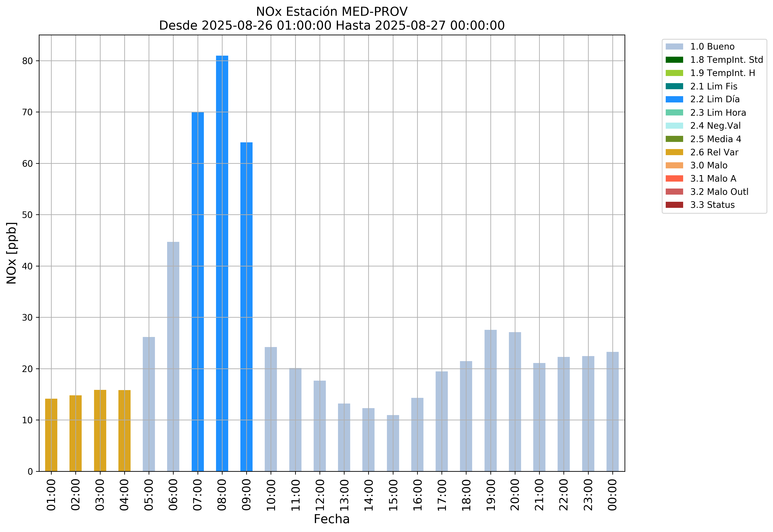Click the 2.1 Lim Fis legend swatch
This screenshot has height=532, width=773.
pyautogui.click(x=674, y=86)
